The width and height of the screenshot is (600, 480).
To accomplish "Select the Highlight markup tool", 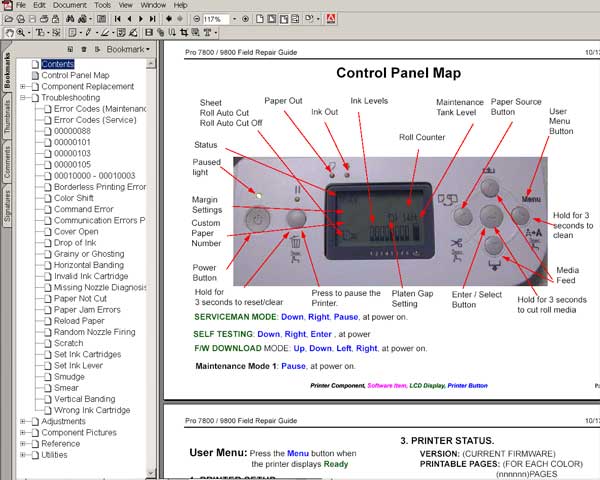I will point(104,33).
